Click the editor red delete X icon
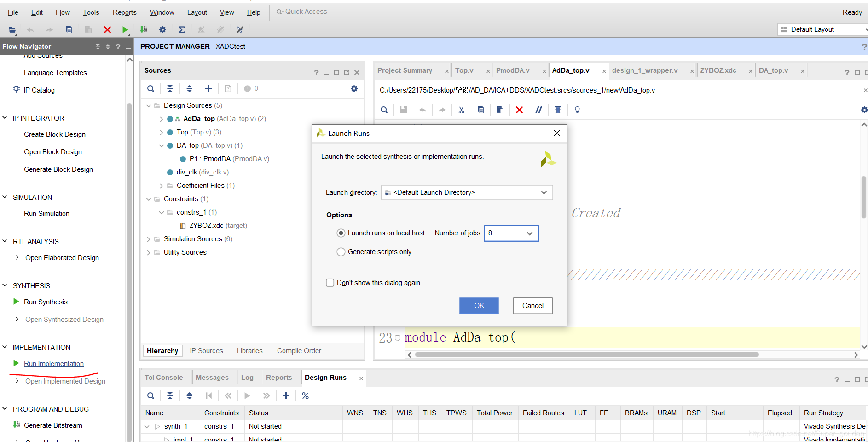The height and width of the screenshot is (442, 868). click(519, 110)
